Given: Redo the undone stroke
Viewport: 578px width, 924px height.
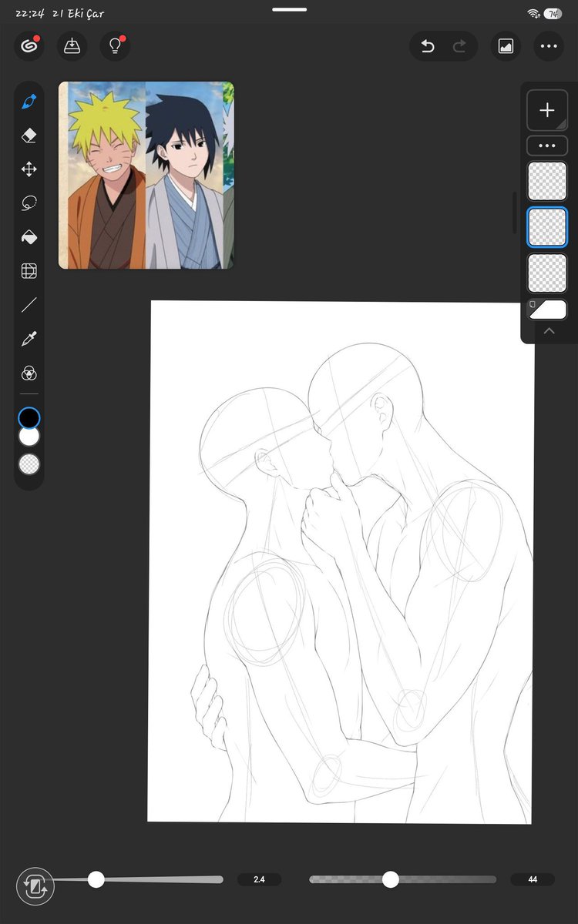Looking at the screenshot, I should 460,46.
